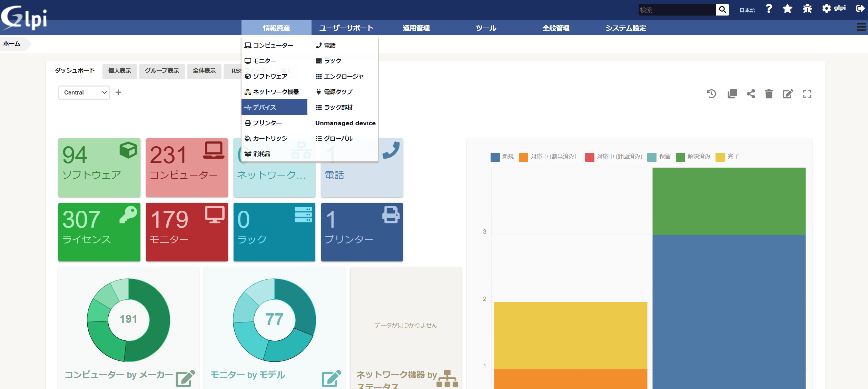The image size is (868, 389).
Task: Click the 解決済み green legend swatch
Action: click(680, 157)
